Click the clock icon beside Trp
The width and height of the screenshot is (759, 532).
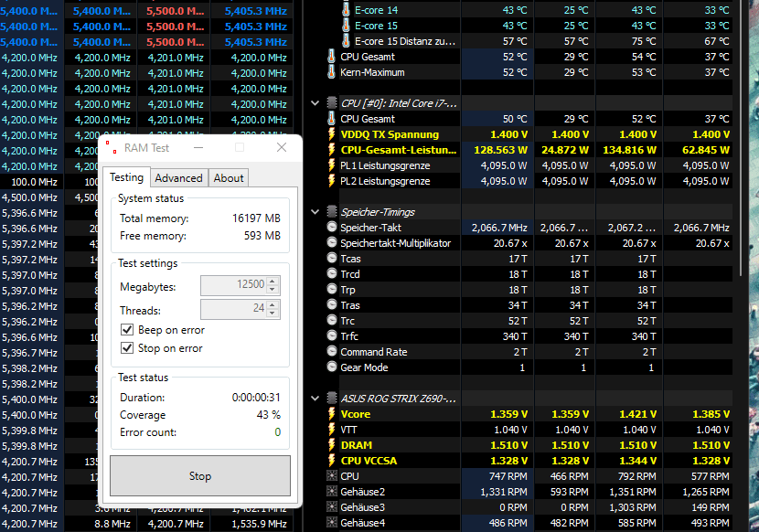(332, 289)
